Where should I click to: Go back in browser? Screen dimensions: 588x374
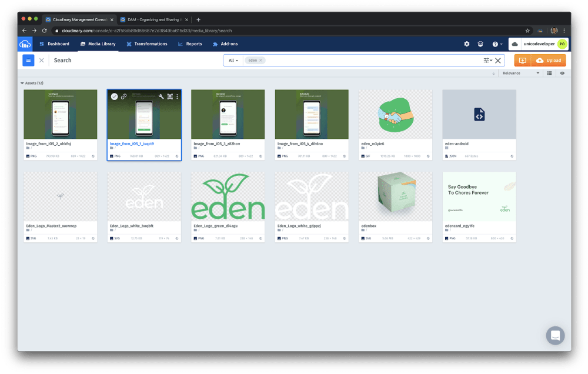(24, 31)
